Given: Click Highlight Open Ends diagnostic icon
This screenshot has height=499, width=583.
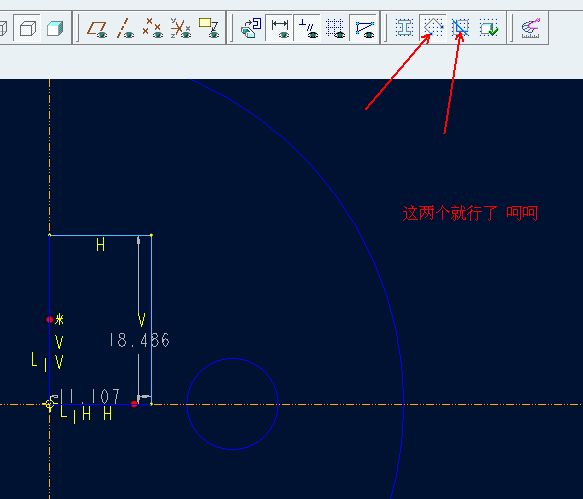Looking at the screenshot, I should tap(433, 28).
